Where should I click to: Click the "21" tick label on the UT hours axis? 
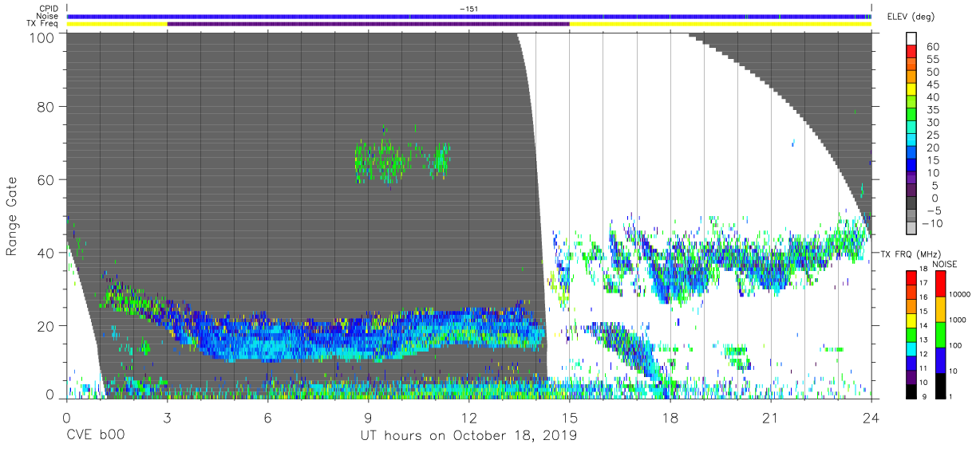770,417
